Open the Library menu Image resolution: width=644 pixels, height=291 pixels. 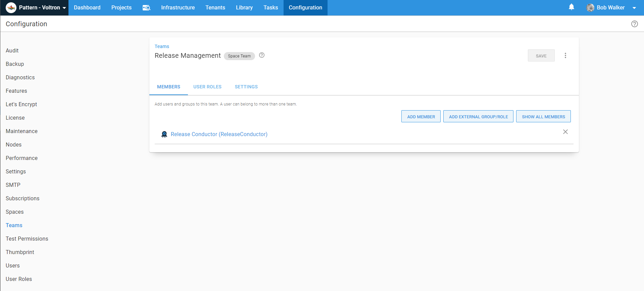pos(244,8)
